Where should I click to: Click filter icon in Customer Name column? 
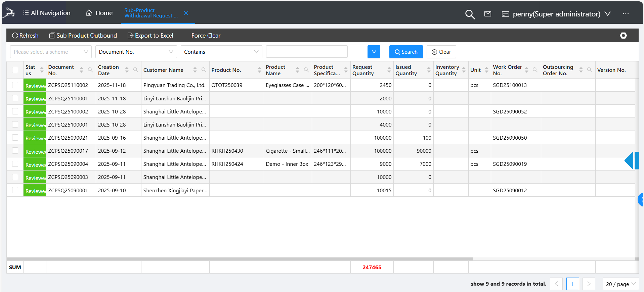[204, 70]
